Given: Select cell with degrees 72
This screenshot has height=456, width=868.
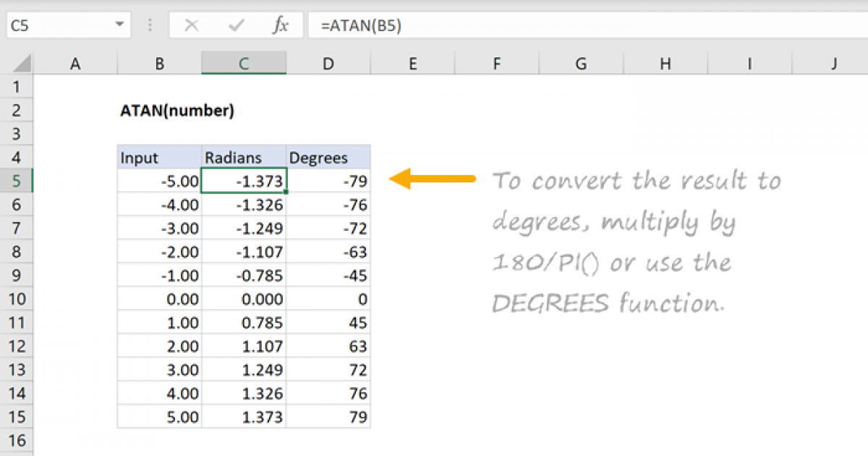Looking at the screenshot, I should [x=328, y=370].
